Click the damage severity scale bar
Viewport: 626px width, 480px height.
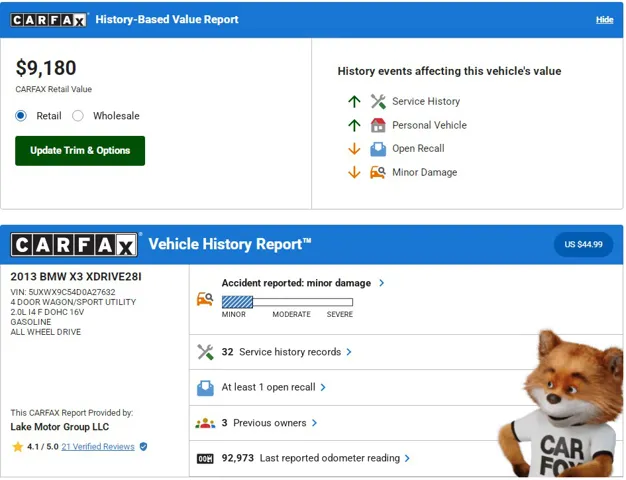click(287, 302)
